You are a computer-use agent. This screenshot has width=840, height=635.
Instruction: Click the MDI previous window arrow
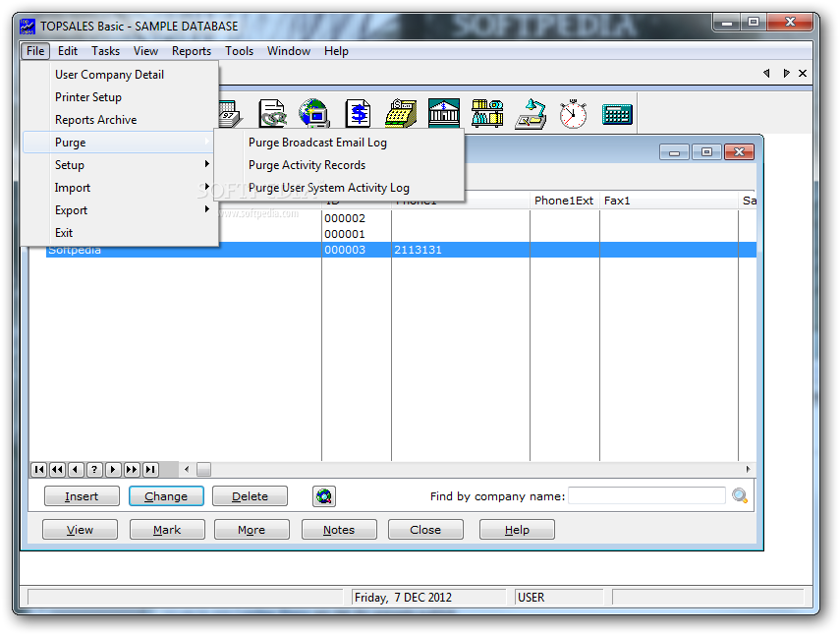(766, 74)
